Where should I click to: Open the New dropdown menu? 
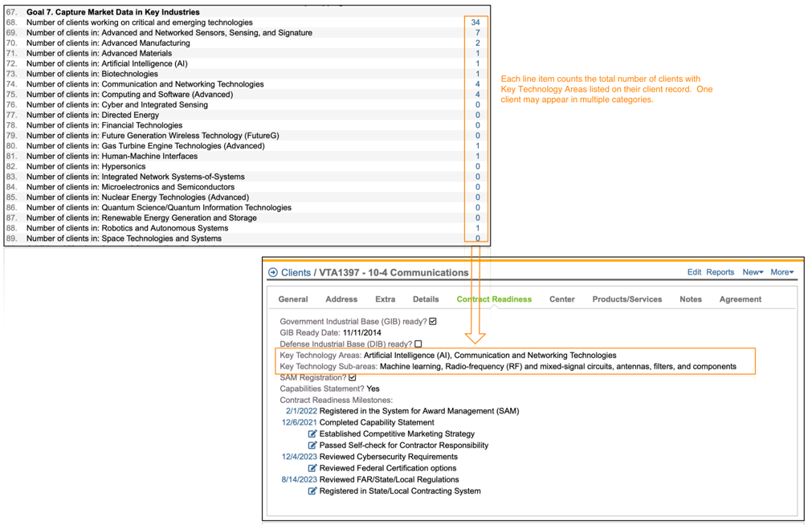tap(753, 272)
